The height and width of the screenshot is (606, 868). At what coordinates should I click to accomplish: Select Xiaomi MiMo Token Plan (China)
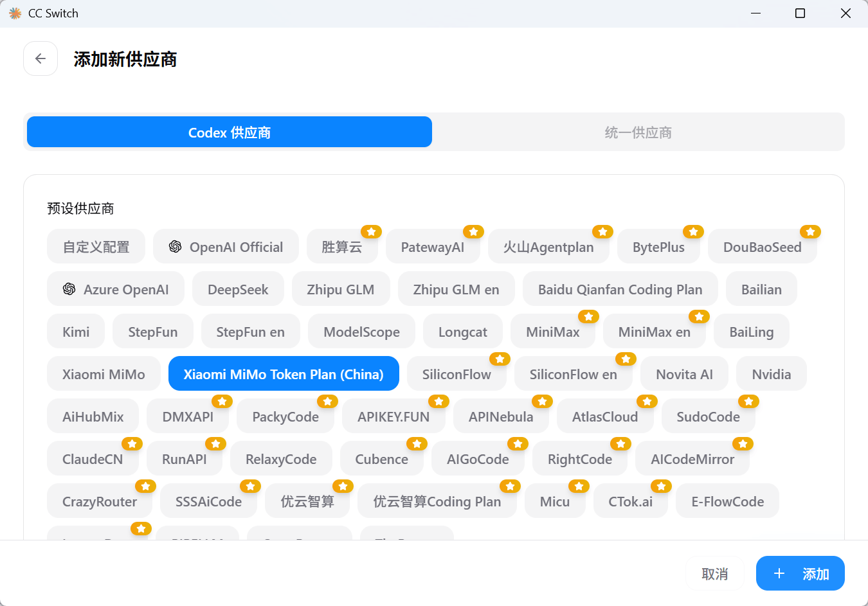tap(284, 374)
